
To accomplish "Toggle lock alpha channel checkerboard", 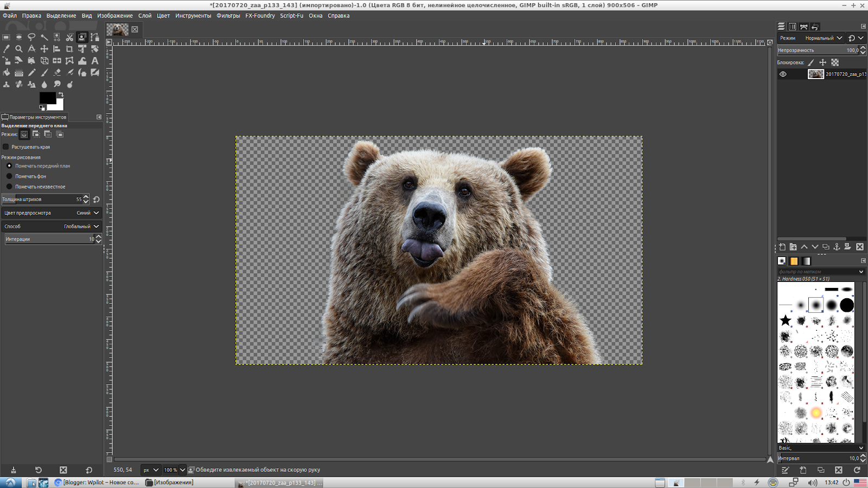I will (x=835, y=62).
